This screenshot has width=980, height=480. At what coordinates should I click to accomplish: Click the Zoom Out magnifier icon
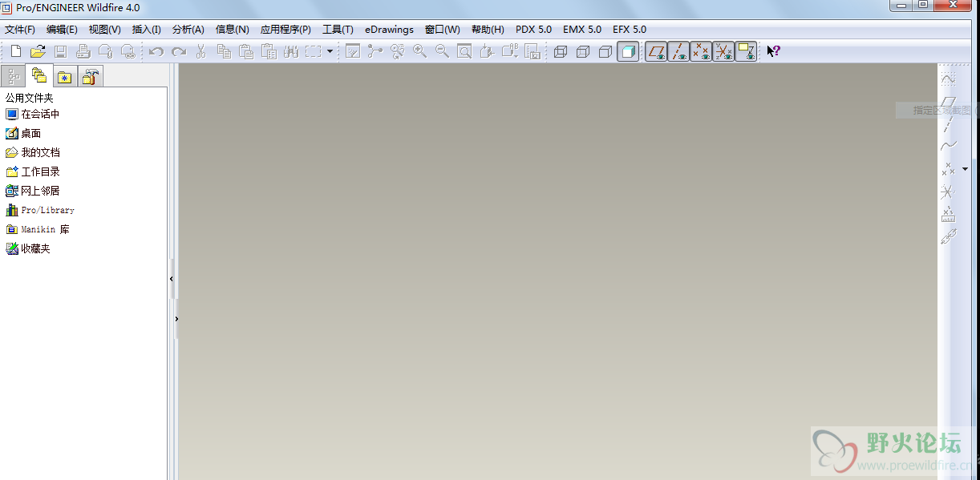point(442,51)
